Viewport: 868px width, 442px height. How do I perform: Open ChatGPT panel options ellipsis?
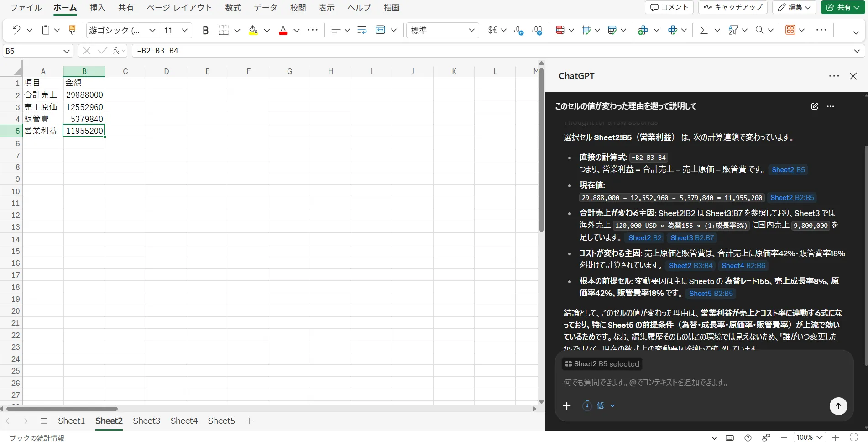(834, 76)
